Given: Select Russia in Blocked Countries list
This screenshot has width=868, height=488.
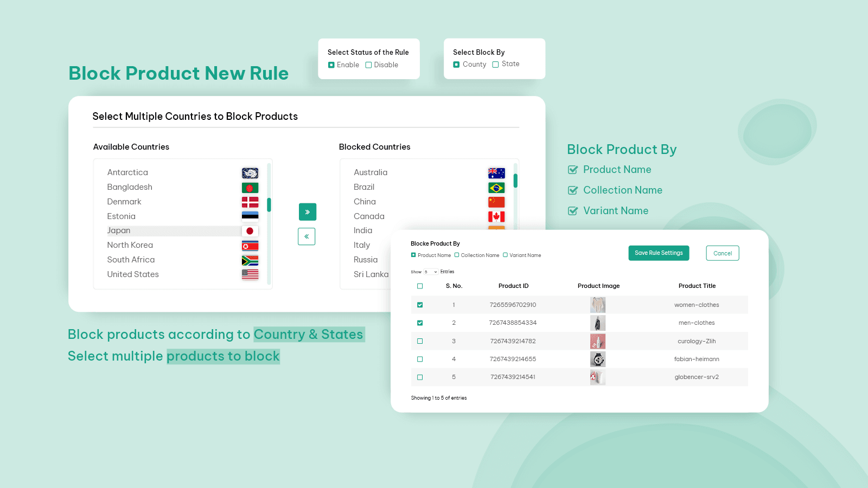Looking at the screenshot, I should coord(366,260).
